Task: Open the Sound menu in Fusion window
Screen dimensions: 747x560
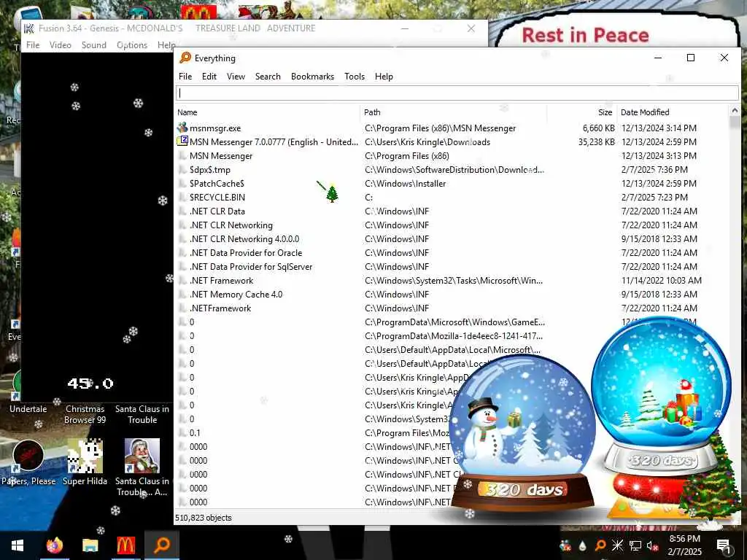Action: click(x=94, y=44)
